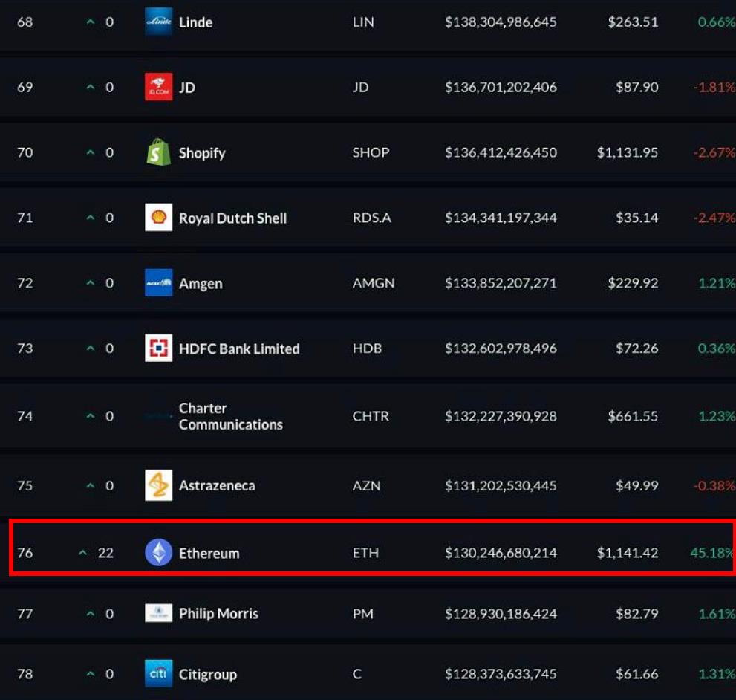Click the rank-change arrow in the Linde row
Screen dimensions: 736x700
(91, 22)
